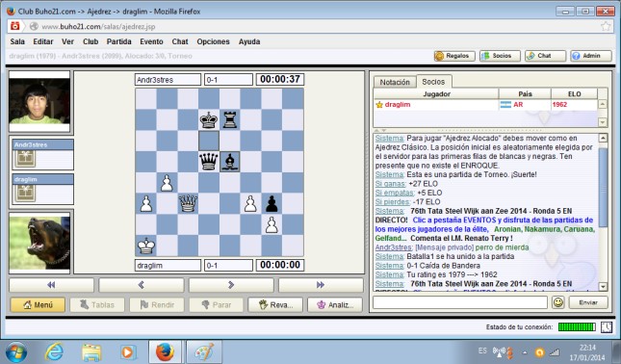The width and height of the screenshot is (621, 364).
Task: Click the red icon left of the URL
Action: pos(15,26)
